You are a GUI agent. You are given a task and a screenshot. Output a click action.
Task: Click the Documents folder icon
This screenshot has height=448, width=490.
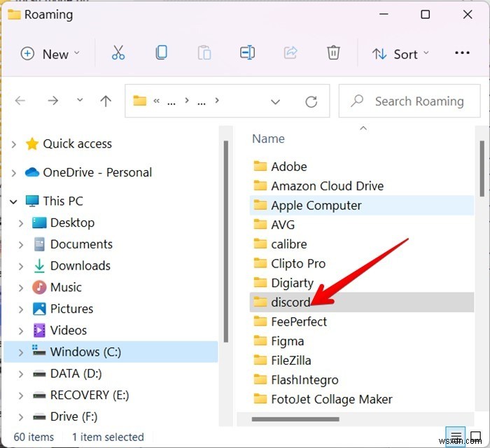pyautogui.click(x=39, y=244)
